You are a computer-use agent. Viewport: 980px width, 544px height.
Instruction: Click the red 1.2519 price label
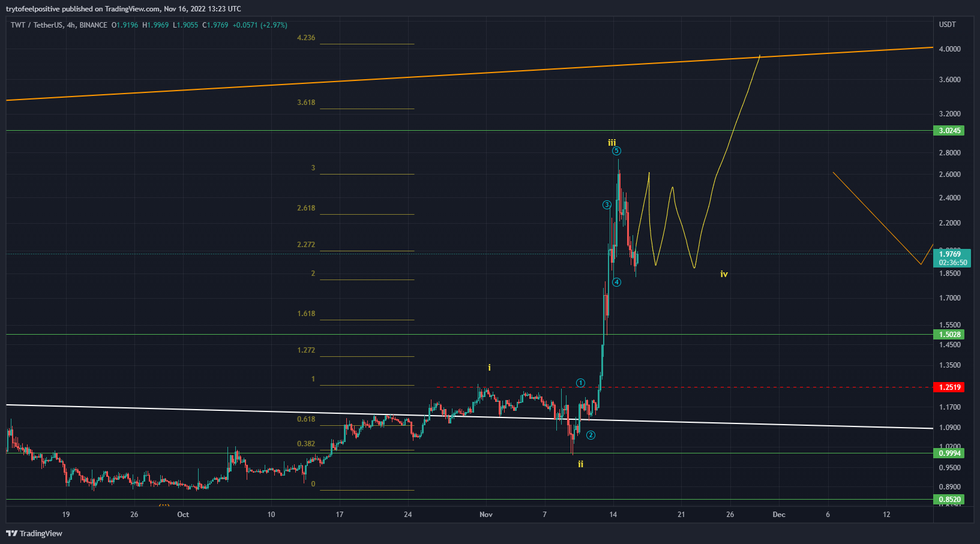(x=949, y=387)
